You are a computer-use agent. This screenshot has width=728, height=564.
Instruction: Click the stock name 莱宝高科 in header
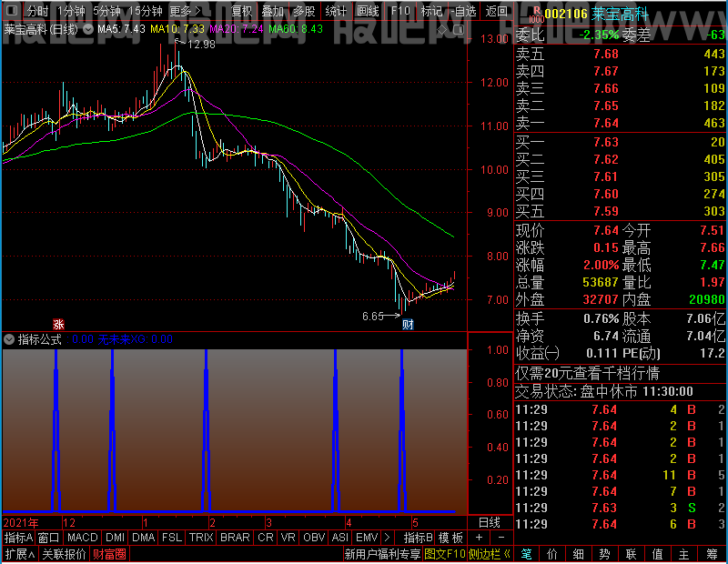620,14
